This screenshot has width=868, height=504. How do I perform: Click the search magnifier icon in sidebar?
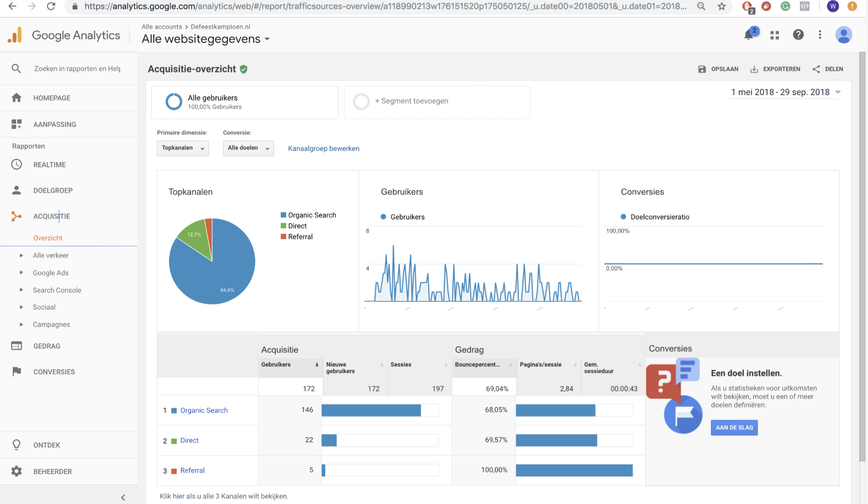point(16,68)
